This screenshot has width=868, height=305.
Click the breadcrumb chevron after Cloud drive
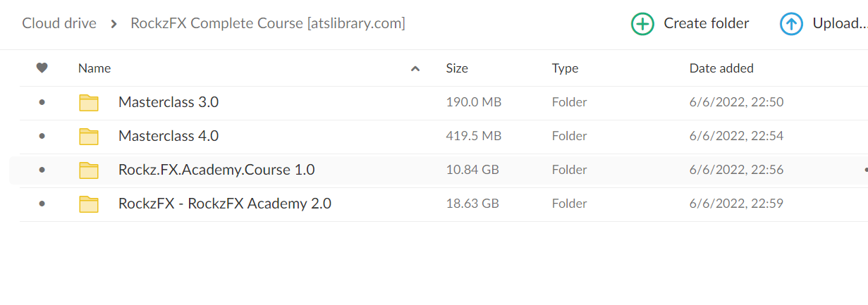coord(114,24)
